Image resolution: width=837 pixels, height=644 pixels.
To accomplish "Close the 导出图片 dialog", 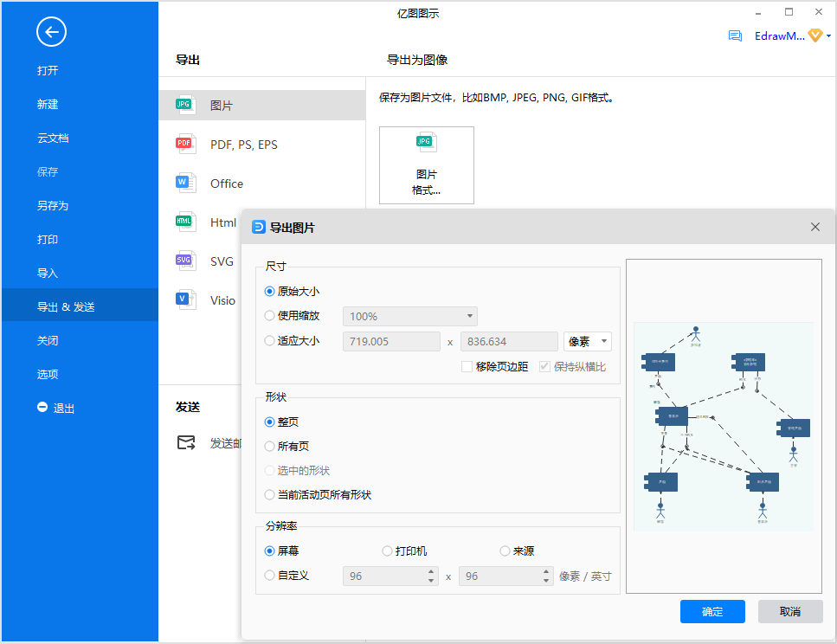I will click(815, 227).
